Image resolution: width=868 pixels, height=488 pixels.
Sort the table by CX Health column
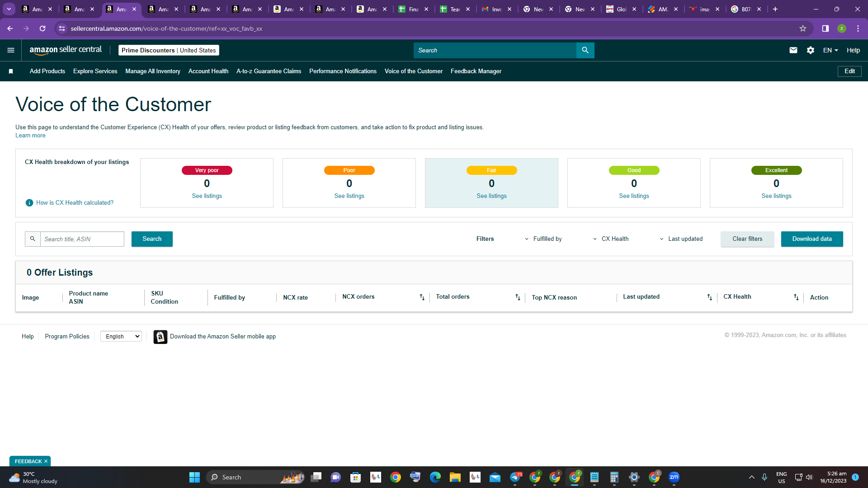[796, 297]
